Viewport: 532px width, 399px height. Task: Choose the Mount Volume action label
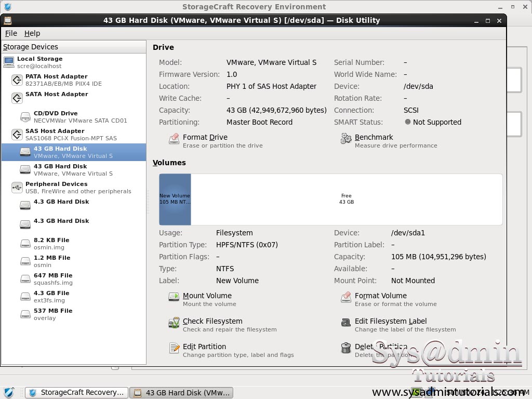[x=207, y=296]
